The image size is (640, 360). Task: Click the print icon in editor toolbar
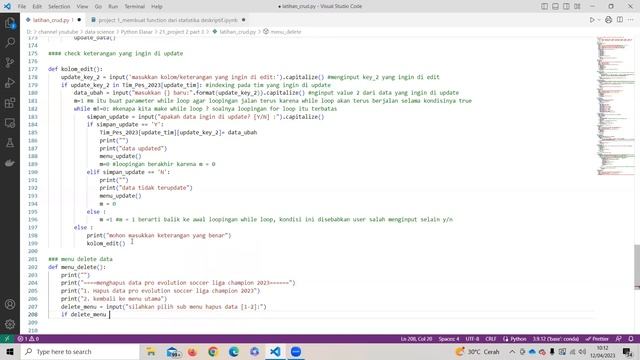tap(608, 20)
